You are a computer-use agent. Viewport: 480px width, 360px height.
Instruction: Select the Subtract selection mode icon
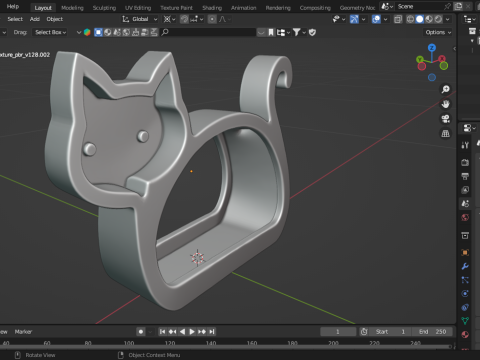pos(117,32)
